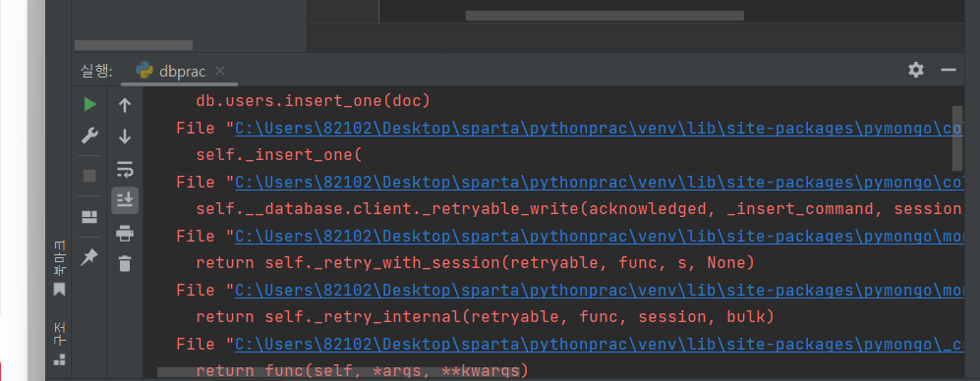Click the self._insert_one( trace line
Viewport: 980px width, 381px height.
click(279, 155)
